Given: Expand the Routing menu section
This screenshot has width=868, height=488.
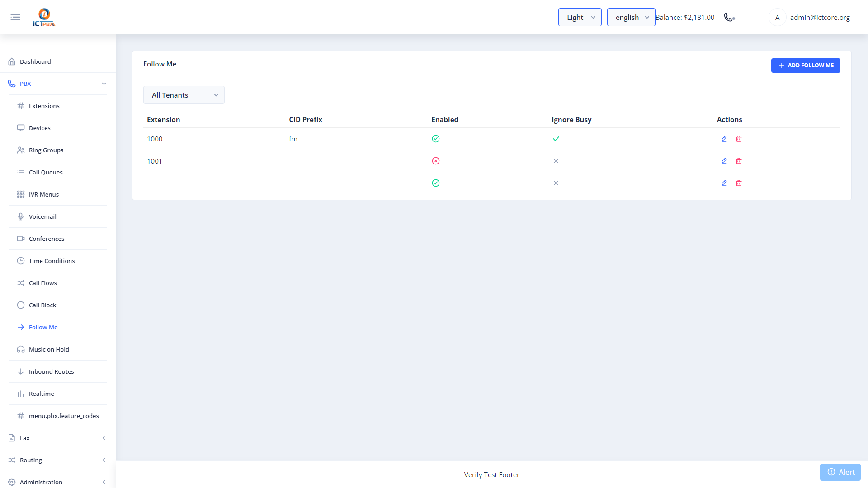Looking at the screenshot, I should tap(58, 460).
